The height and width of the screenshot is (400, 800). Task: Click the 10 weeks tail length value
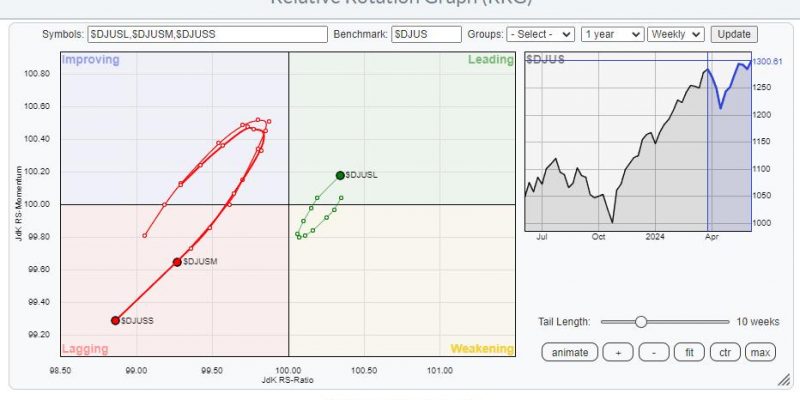click(x=758, y=322)
